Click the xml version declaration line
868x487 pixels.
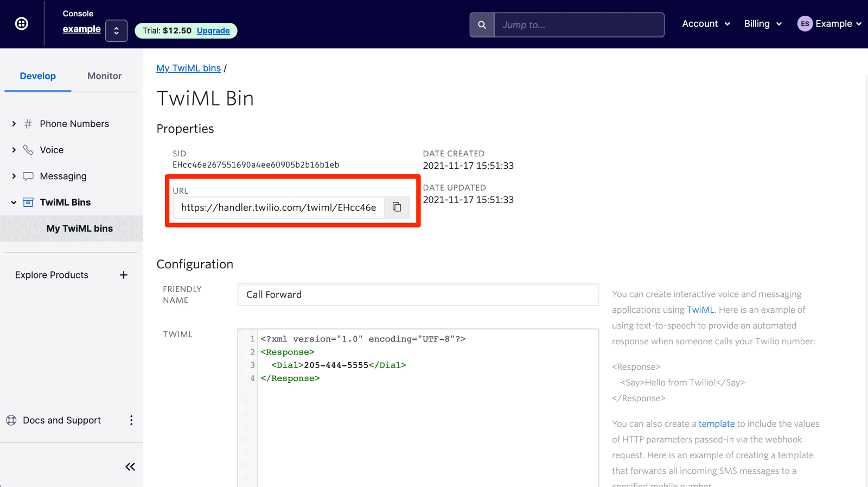click(x=363, y=339)
